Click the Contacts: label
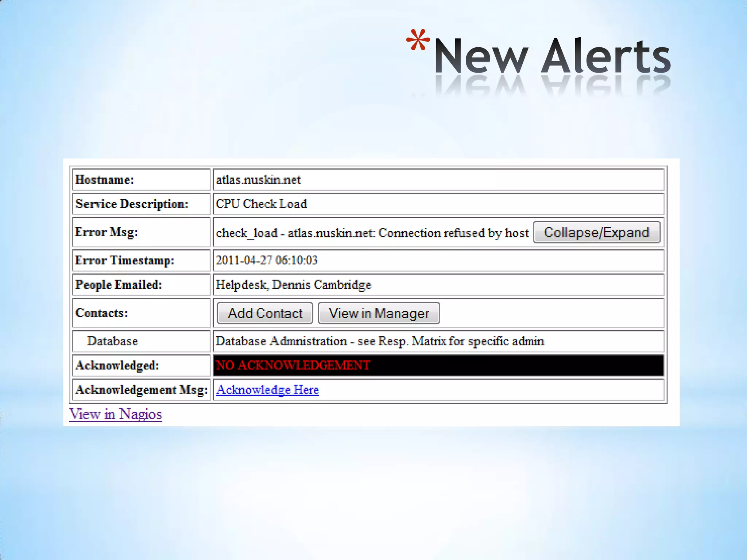747x560 pixels. [x=101, y=313]
